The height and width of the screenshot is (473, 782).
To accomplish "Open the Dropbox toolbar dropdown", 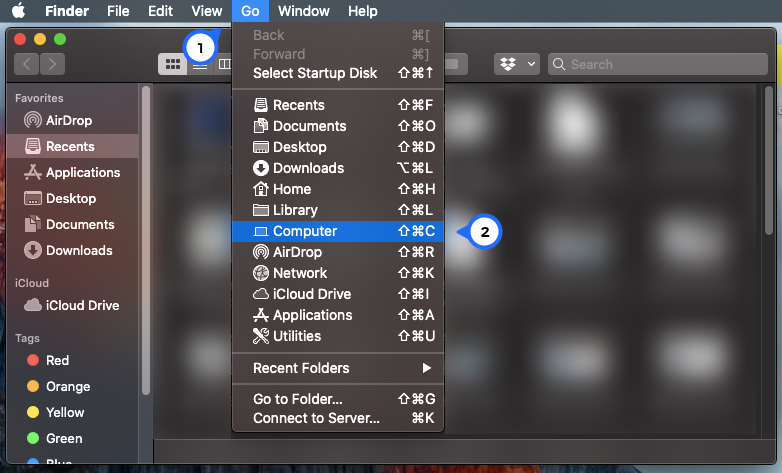I will point(517,64).
